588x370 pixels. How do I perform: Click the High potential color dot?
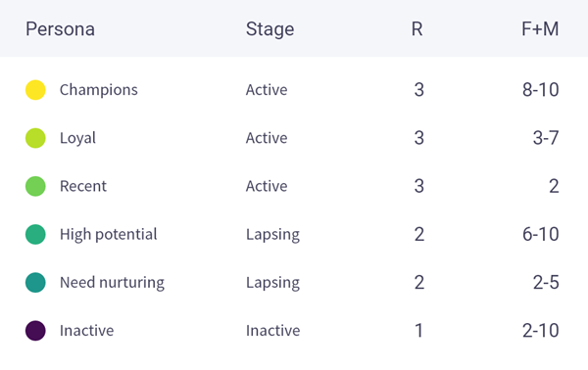(35, 235)
